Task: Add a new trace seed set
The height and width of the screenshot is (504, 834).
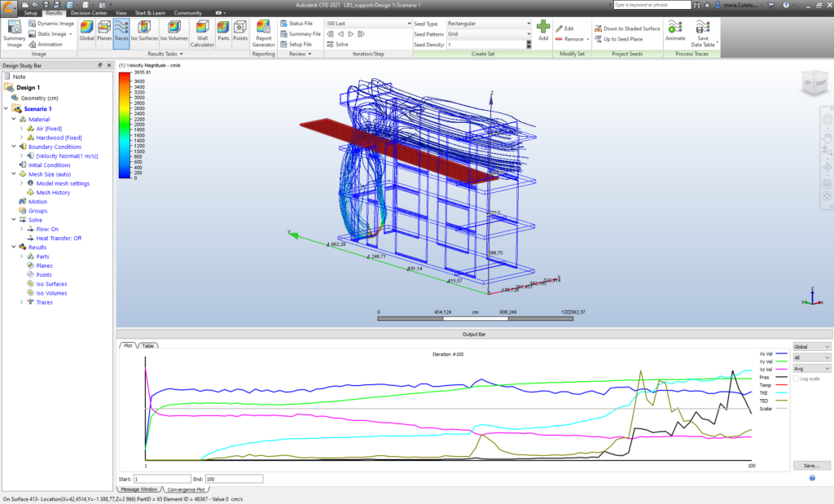Action: pos(543,31)
